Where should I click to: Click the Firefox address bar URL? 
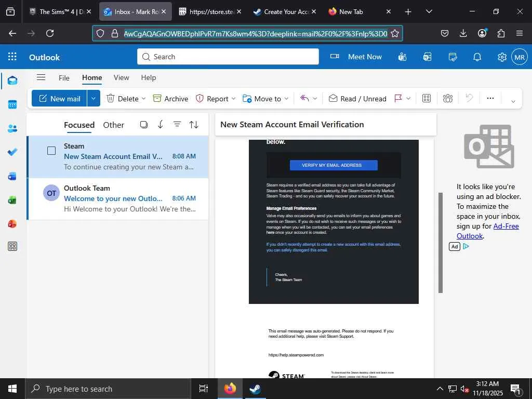(255, 33)
